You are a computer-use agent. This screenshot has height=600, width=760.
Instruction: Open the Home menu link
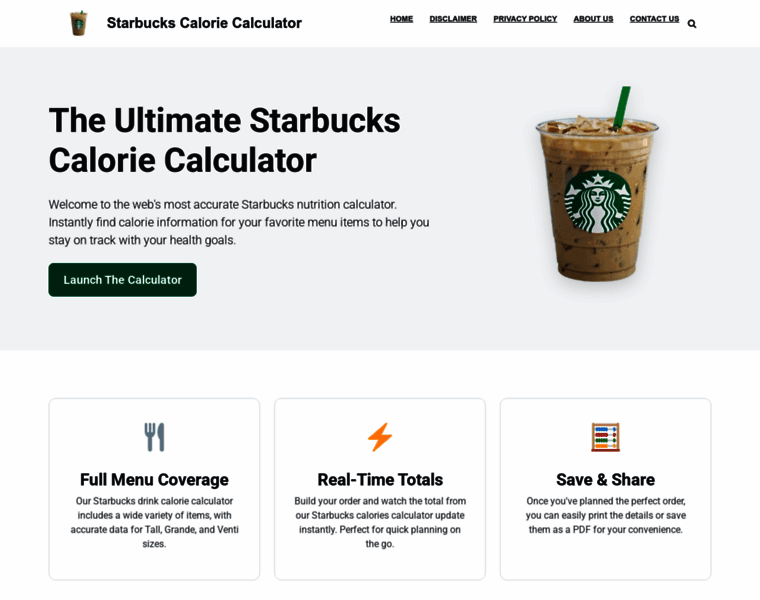pyautogui.click(x=401, y=19)
